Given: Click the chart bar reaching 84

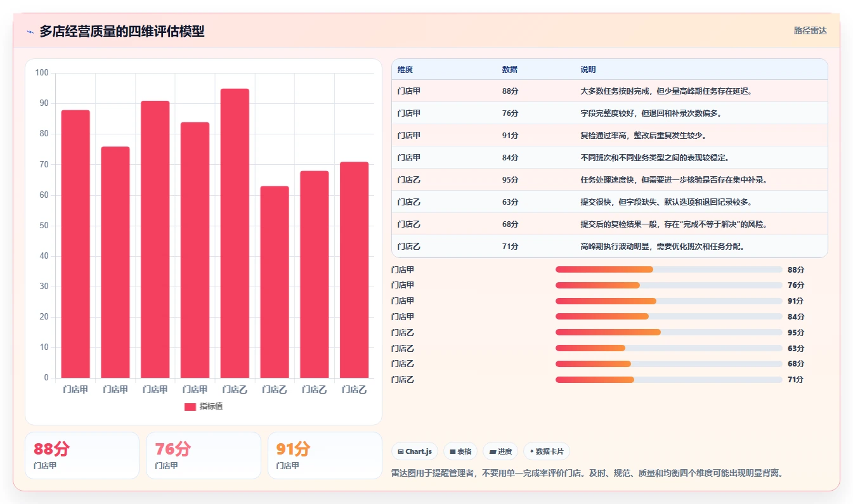Looking at the screenshot, I should 195,250.
